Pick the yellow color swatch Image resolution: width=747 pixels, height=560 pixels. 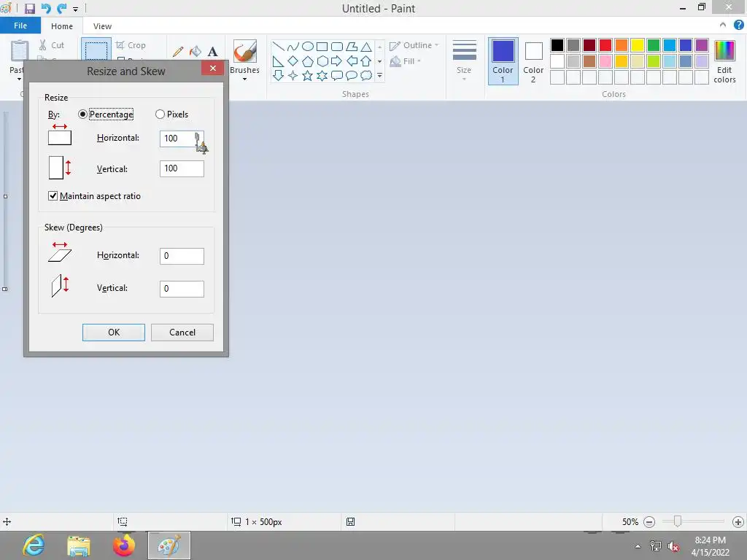638,45
